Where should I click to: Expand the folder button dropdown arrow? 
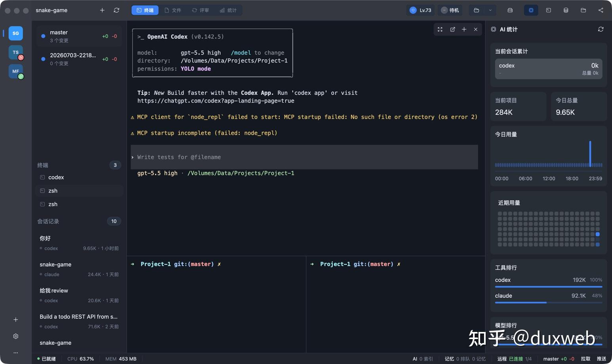[x=490, y=10]
